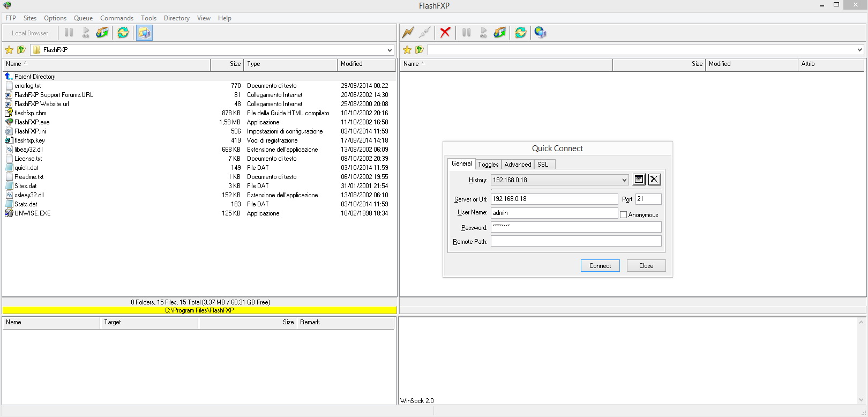Click the globe transfer icon in the right pane toolbar

coord(500,33)
